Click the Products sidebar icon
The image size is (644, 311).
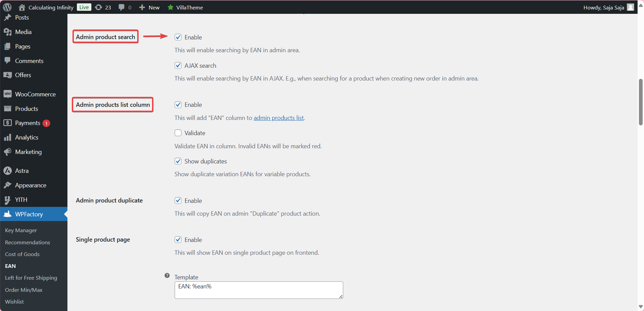pyautogui.click(x=8, y=108)
